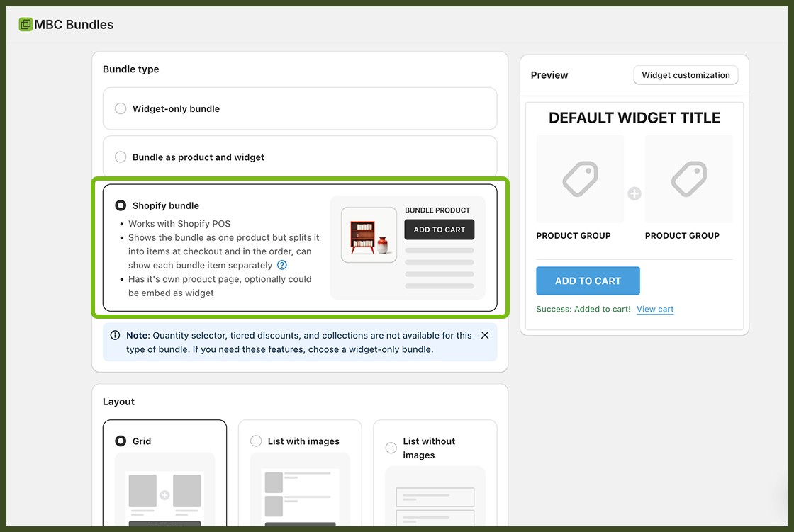Open the question mark help icon
Image resolution: width=794 pixels, height=532 pixels.
click(x=281, y=264)
